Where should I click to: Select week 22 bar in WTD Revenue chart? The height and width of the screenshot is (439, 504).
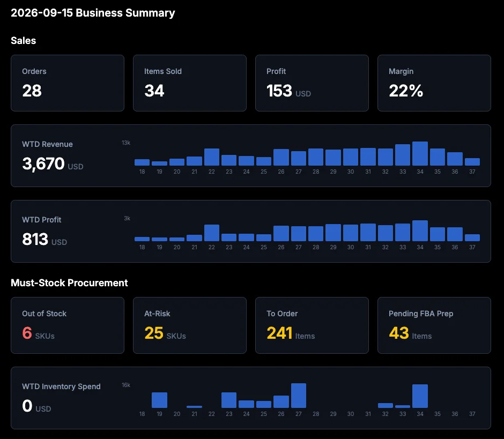(211, 157)
